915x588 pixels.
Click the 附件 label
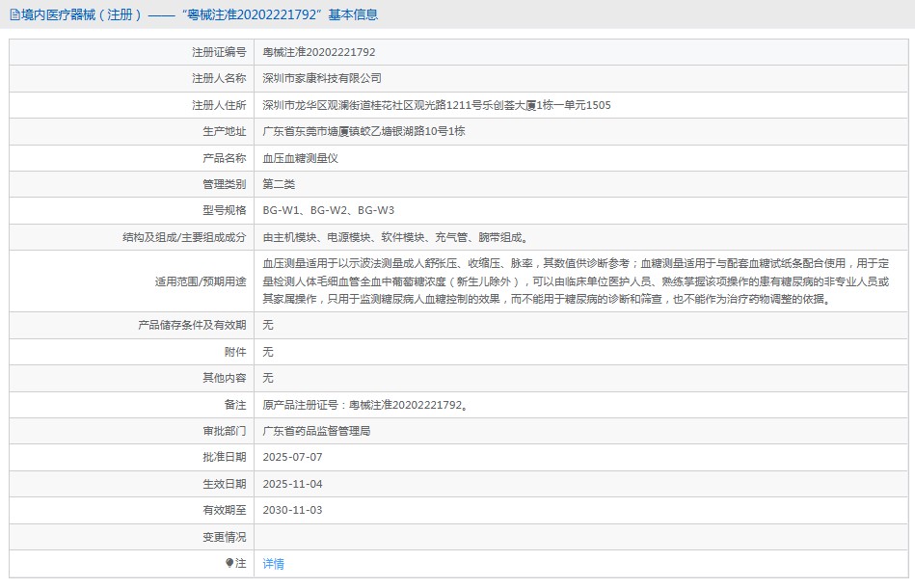click(235, 352)
